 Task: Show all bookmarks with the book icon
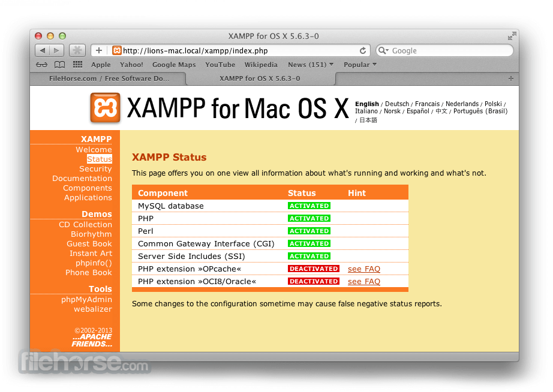[x=59, y=65]
